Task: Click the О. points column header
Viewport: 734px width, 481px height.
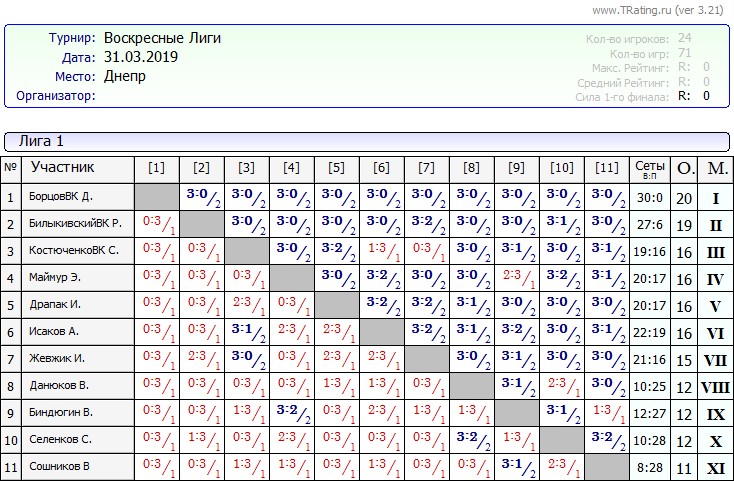Action: (684, 168)
